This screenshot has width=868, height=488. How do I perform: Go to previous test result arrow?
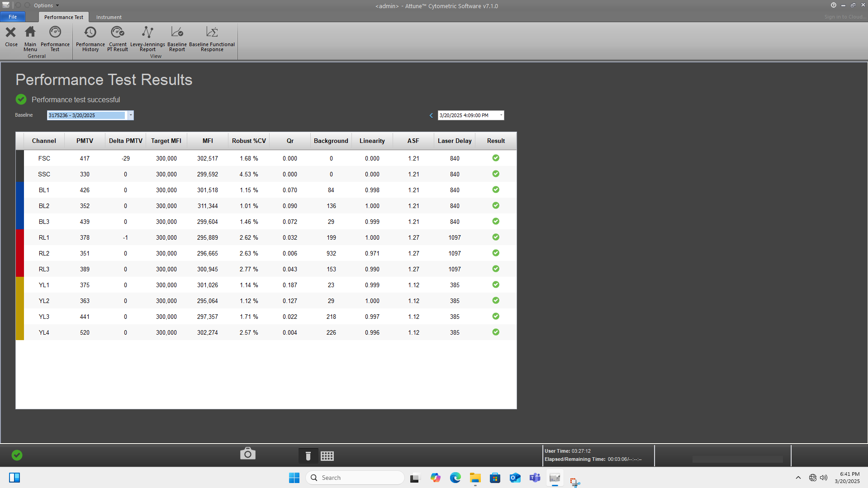tap(431, 115)
